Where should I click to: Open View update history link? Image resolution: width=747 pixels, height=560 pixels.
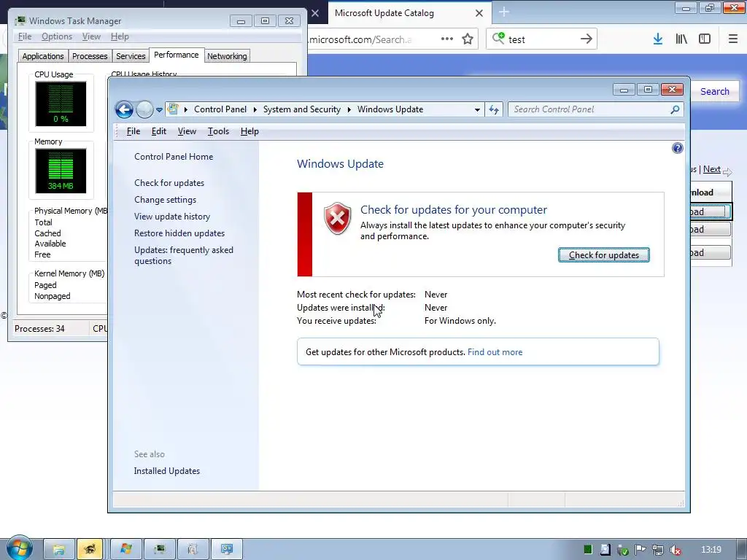coord(172,216)
